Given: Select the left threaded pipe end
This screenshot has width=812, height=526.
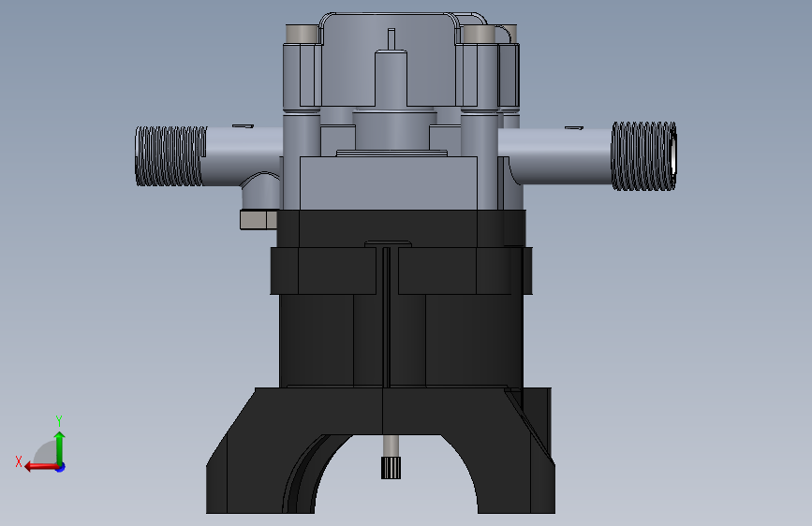Looking at the screenshot, I should pyautogui.click(x=170, y=156).
